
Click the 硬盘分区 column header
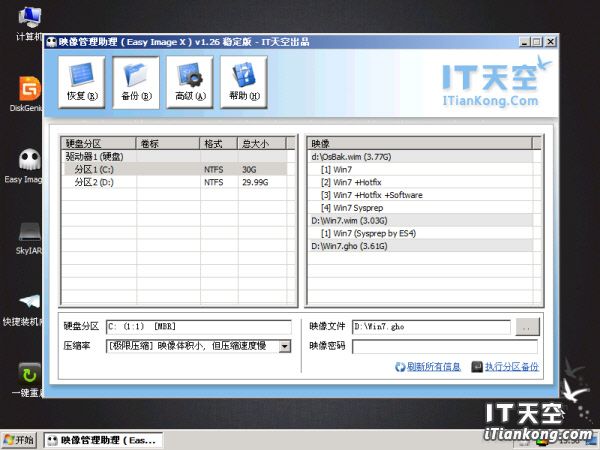(99, 143)
